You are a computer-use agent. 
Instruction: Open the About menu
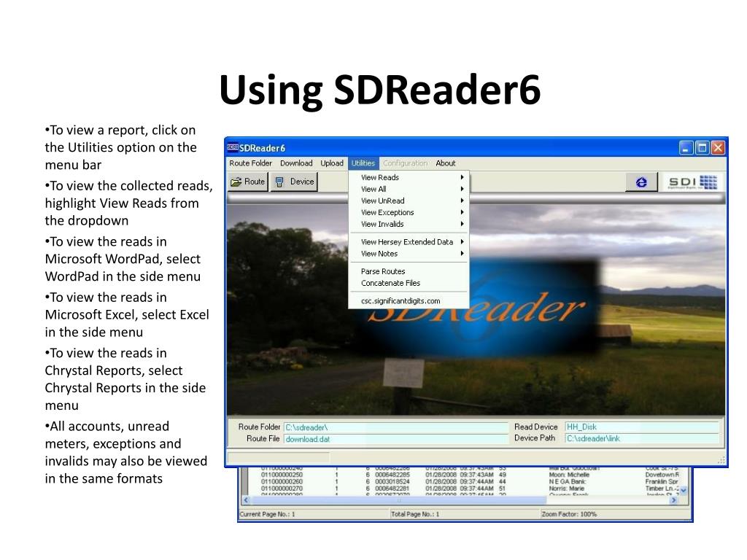click(x=446, y=163)
